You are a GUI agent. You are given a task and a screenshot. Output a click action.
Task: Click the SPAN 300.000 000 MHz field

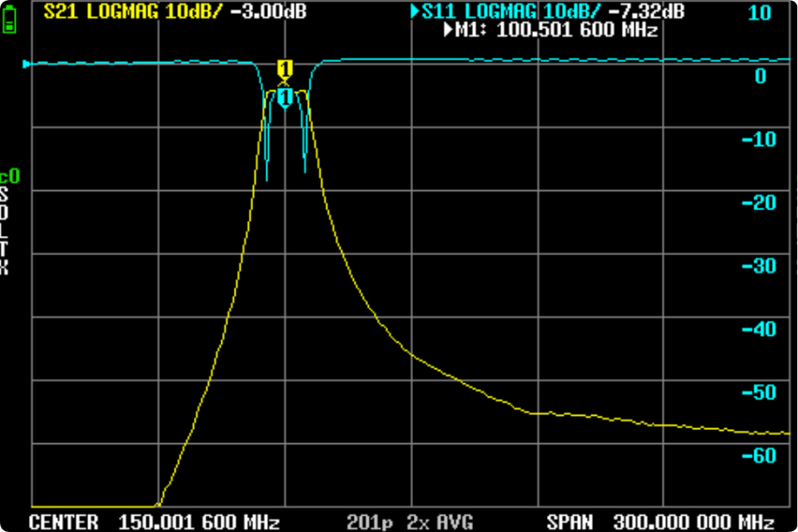click(660, 522)
